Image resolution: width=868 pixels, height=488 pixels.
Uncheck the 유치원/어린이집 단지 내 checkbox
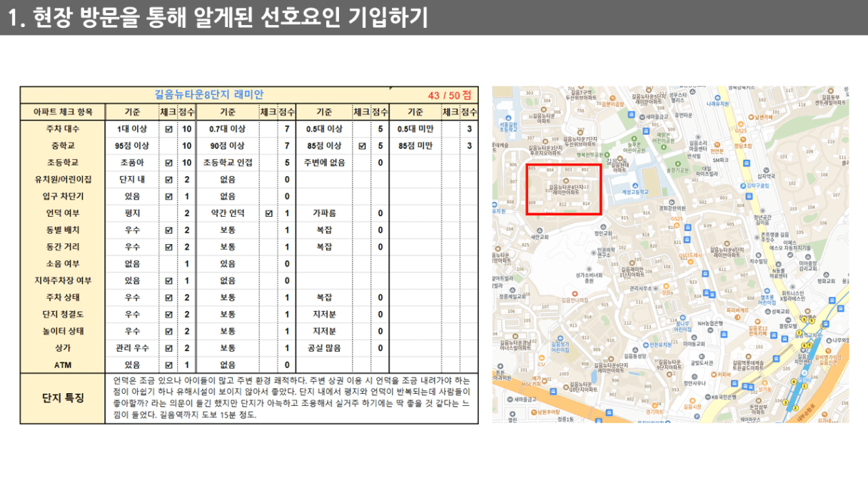click(x=168, y=179)
